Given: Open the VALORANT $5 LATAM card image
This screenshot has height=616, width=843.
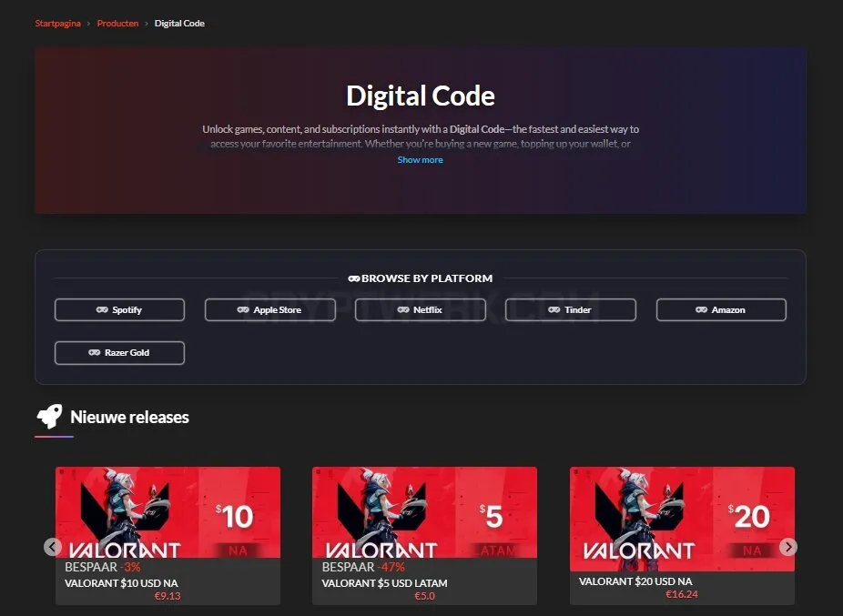Looking at the screenshot, I should (x=425, y=512).
